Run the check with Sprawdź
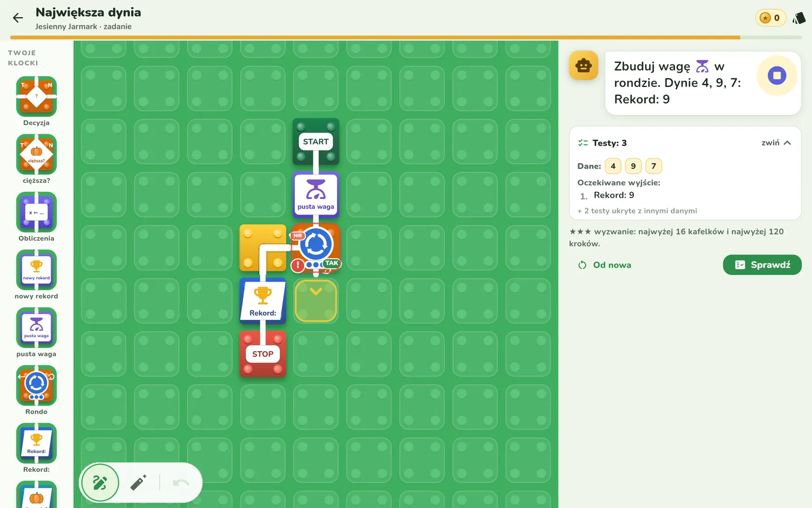 point(762,265)
